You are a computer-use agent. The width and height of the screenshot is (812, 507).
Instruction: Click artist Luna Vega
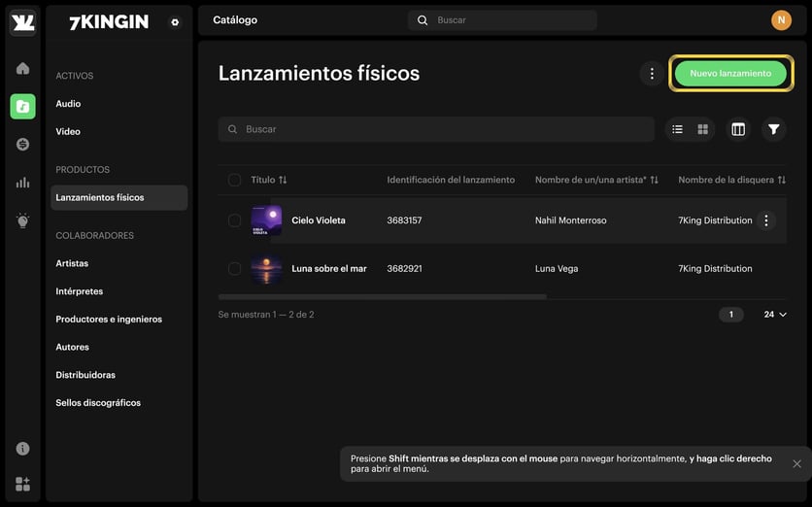coord(557,269)
